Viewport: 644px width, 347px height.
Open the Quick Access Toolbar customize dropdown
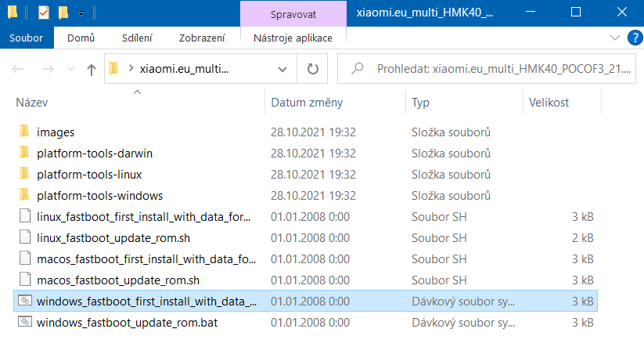tap(81, 13)
